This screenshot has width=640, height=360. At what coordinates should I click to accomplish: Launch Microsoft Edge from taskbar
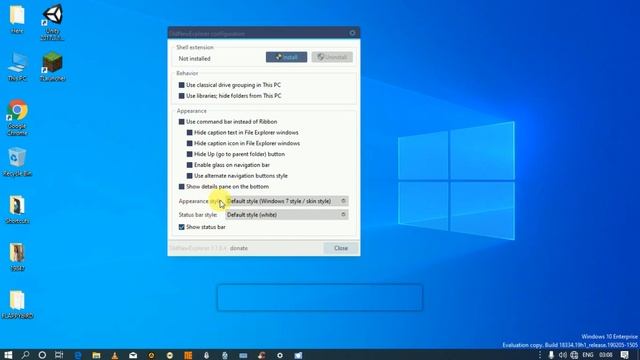78,355
